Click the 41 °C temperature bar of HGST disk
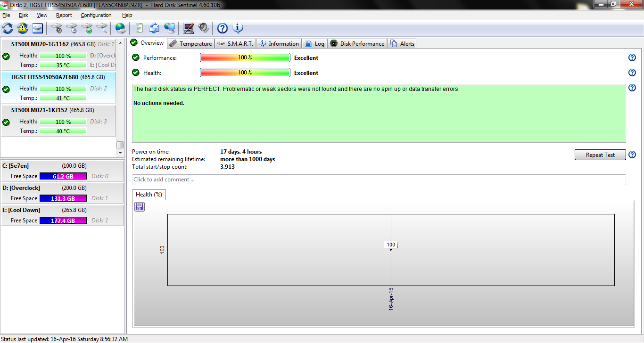The width and height of the screenshot is (644, 343). [63, 98]
